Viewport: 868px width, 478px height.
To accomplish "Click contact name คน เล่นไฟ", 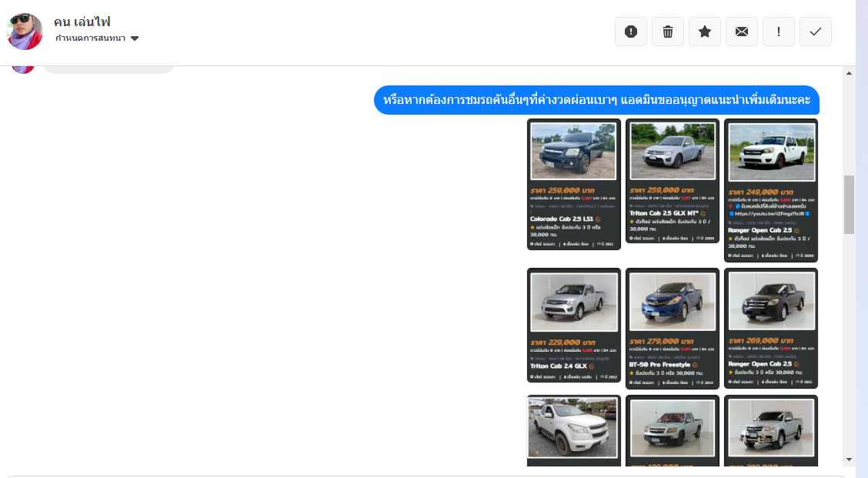I will (82, 22).
